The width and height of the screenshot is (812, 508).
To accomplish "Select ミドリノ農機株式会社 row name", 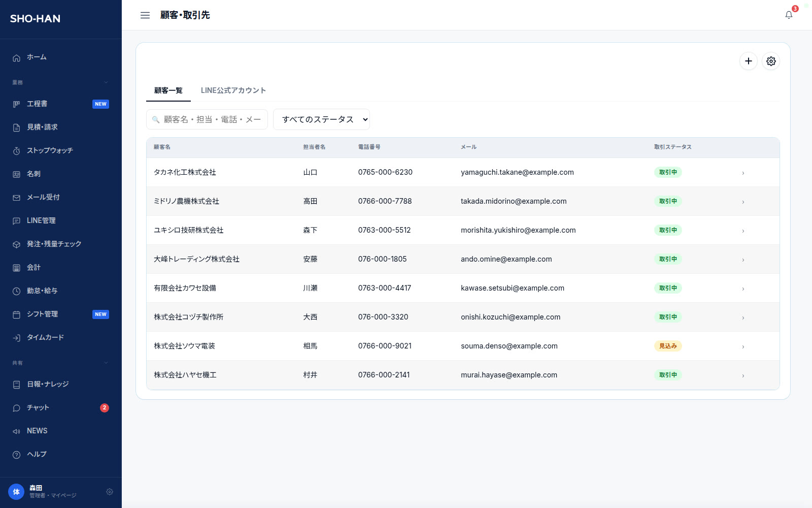I will (x=186, y=201).
